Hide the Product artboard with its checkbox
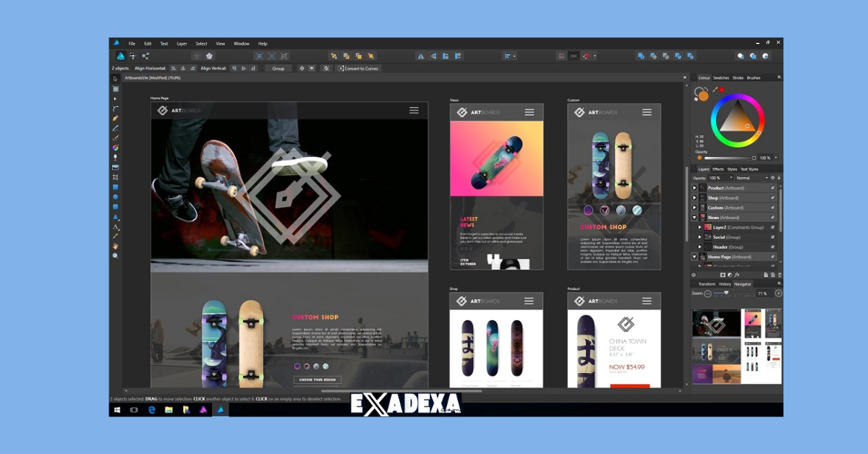The image size is (868, 454). pyautogui.click(x=773, y=187)
